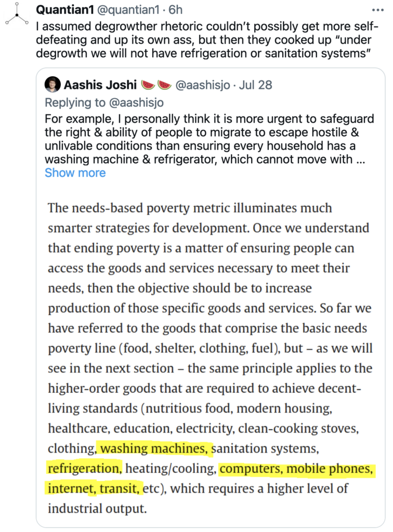
Task: Click the highlighted "computers, mobile phones" phrase
Action: pos(296,468)
